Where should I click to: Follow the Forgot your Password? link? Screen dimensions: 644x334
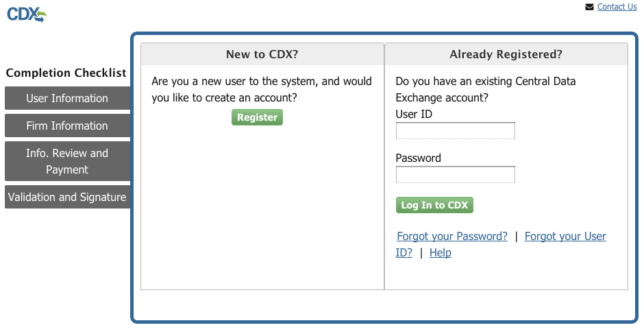(452, 236)
